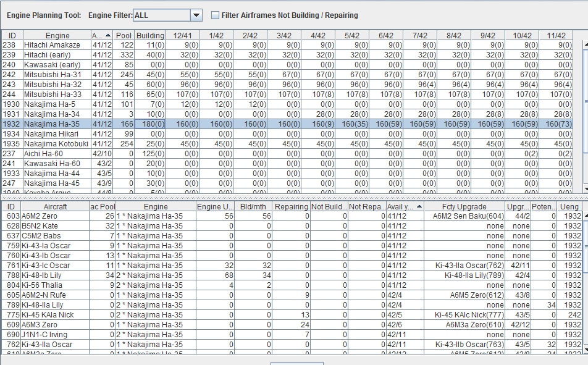
Task: Select the Ki-43-Ic Oscar airframe
Action: coord(292,265)
